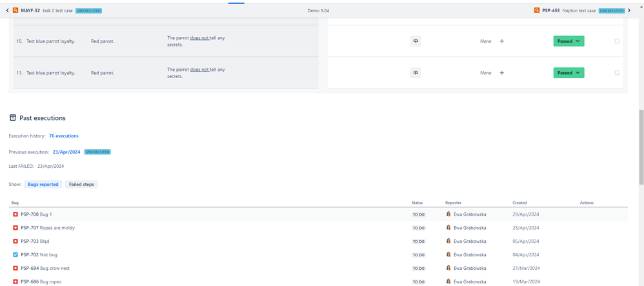
Task: Click Last FAILED date text
Action: pyautogui.click(x=50, y=167)
